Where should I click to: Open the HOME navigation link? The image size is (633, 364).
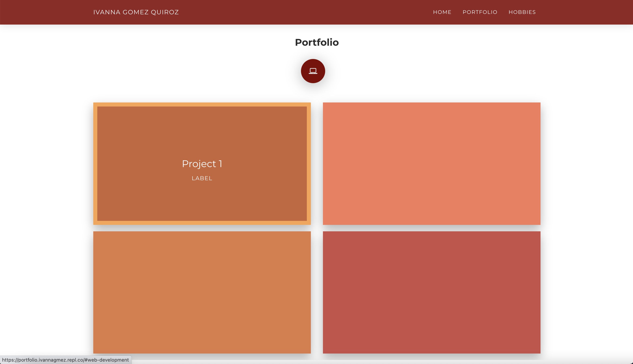442,12
